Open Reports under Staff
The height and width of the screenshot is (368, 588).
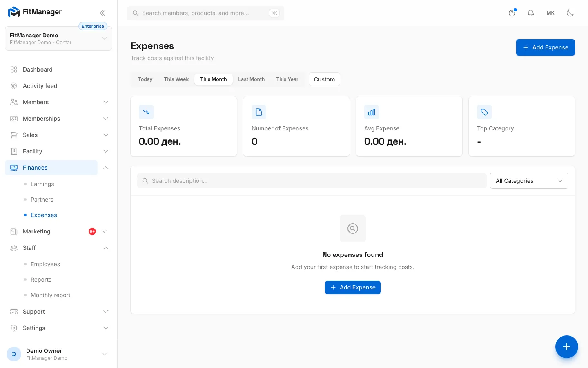tap(41, 280)
